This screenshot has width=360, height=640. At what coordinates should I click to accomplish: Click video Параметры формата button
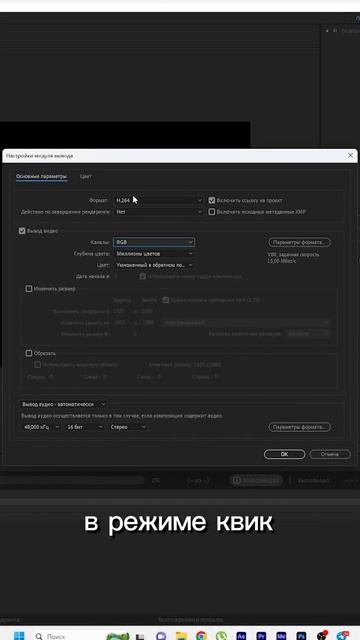tap(300, 242)
